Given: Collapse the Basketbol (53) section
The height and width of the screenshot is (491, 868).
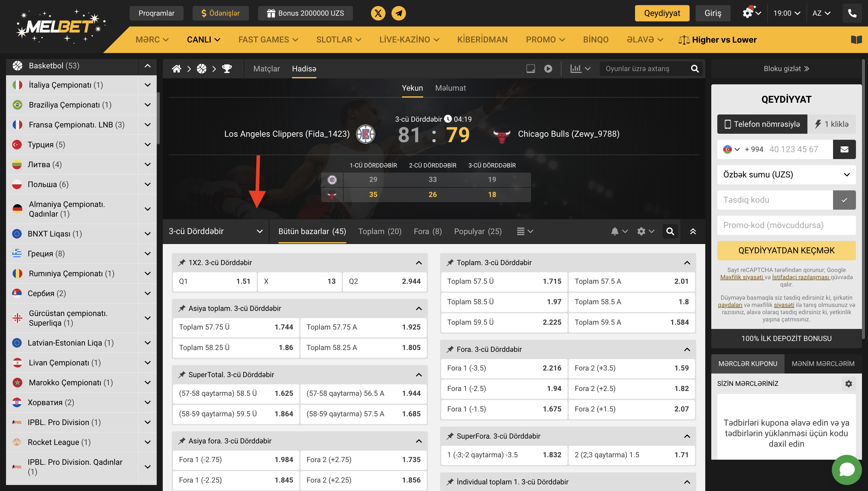Looking at the screenshot, I should (x=147, y=66).
